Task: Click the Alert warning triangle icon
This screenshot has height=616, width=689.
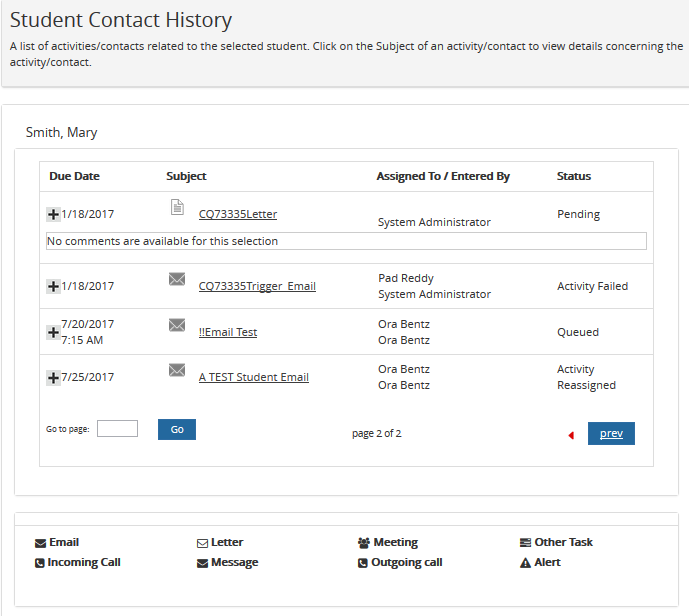Action: click(525, 563)
